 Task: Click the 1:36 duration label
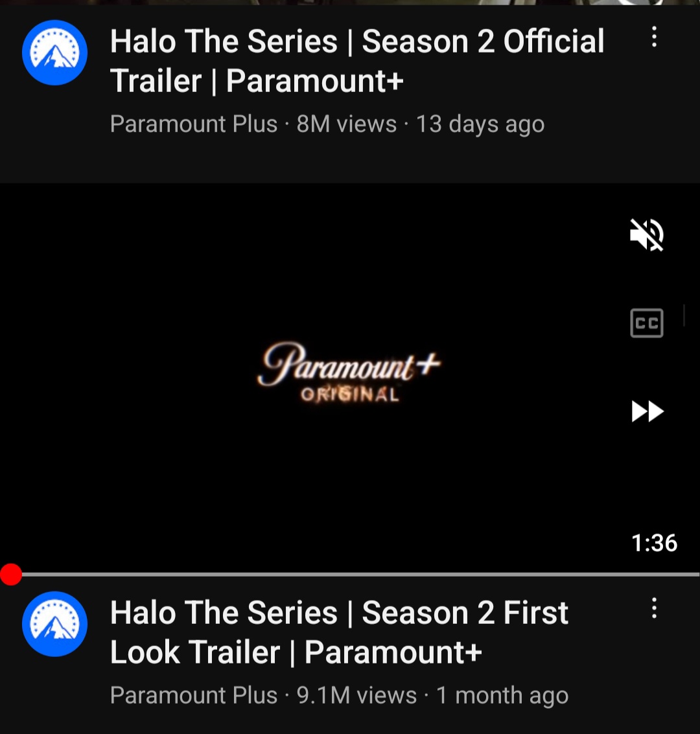[654, 543]
